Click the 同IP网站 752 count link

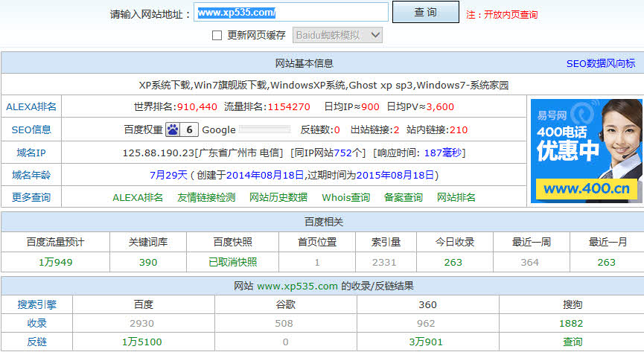coord(342,153)
